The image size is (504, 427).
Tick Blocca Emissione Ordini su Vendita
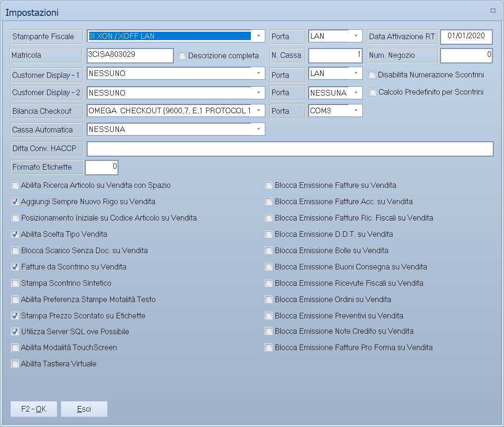point(269,299)
